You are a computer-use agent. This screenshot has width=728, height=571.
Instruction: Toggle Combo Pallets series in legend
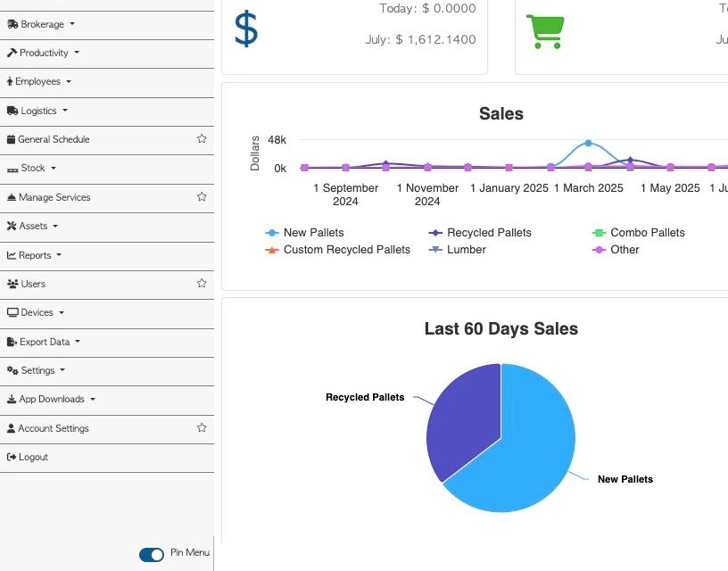(639, 233)
